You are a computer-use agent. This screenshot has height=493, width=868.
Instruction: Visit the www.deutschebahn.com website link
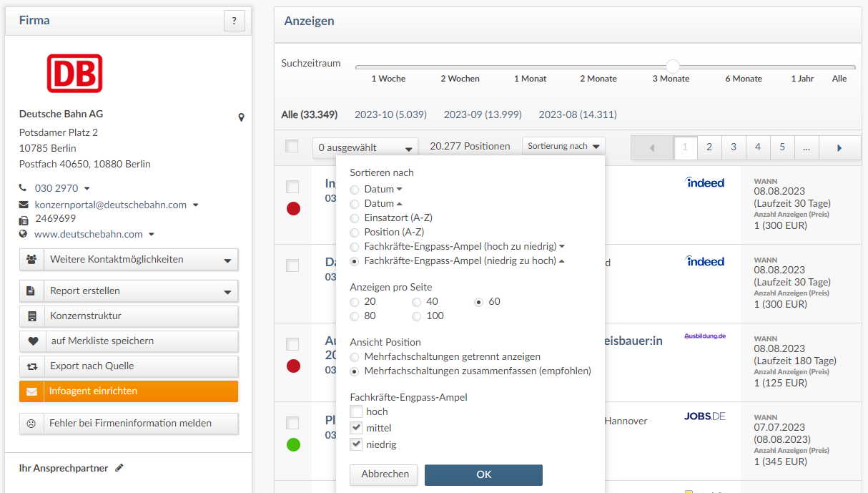click(91, 233)
